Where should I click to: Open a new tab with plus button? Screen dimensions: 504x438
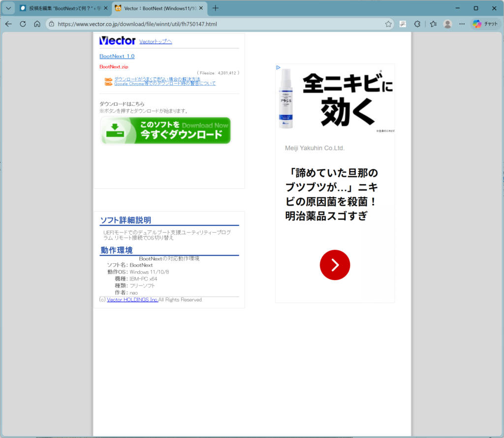pos(215,8)
